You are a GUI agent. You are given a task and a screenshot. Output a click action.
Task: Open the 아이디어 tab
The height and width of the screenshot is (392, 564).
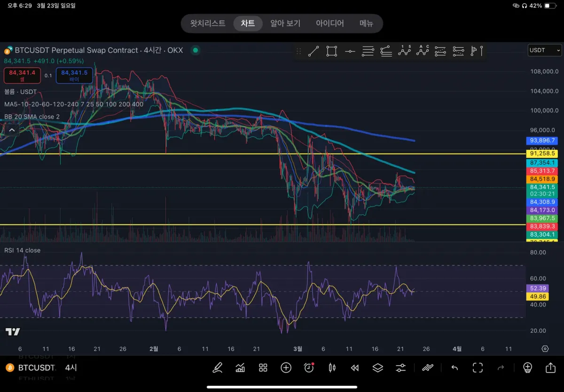[330, 24]
